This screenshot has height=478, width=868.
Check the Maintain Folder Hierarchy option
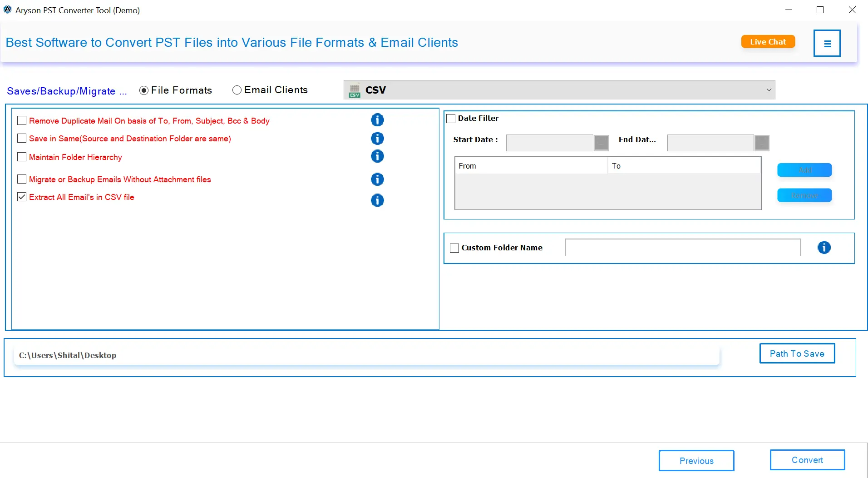tap(21, 157)
